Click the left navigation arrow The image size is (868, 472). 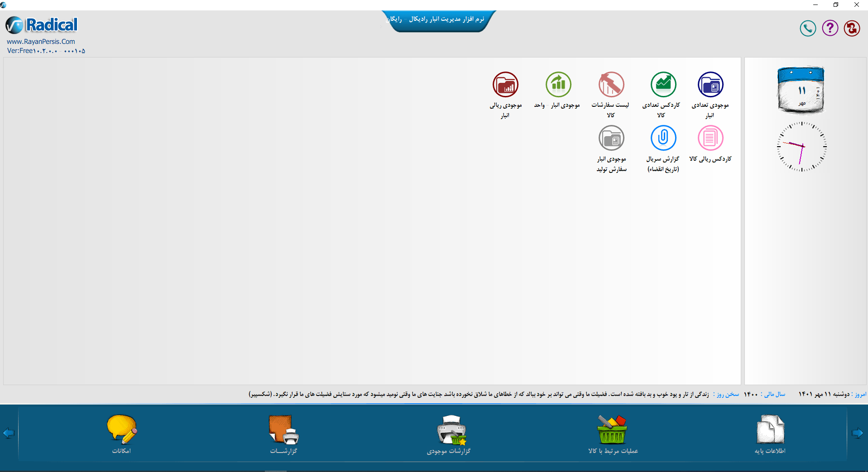coord(8,433)
